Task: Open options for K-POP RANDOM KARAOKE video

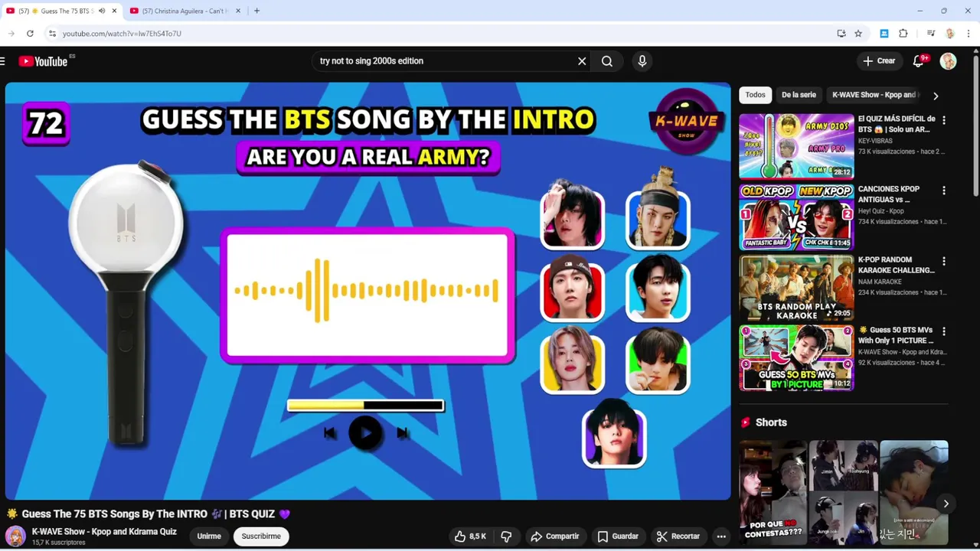Action: point(943,261)
